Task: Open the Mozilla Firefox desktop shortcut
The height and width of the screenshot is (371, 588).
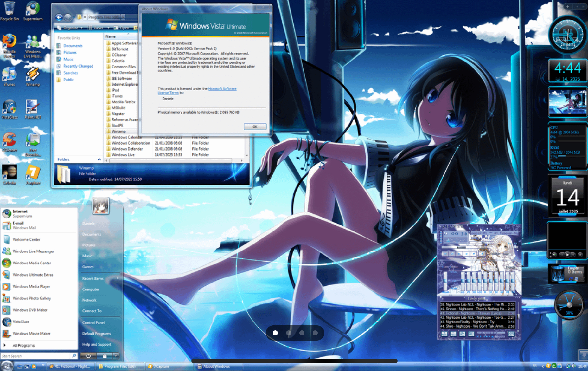Action: pyautogui.click(x=9, y=46)
